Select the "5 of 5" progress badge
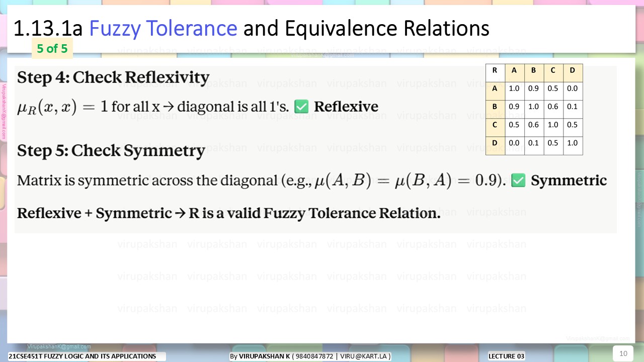Viewport: 644px width, 362px height. [52, 49]
